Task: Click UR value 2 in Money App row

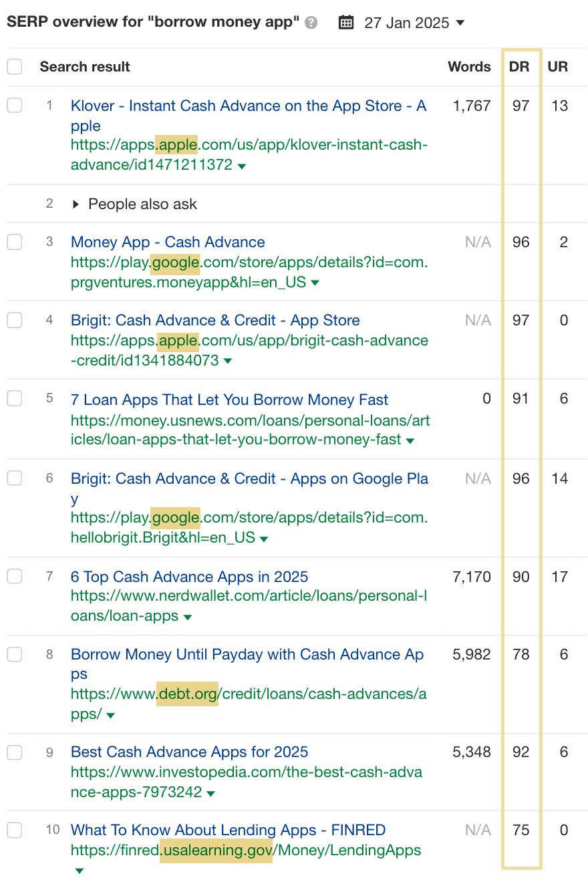Action: [564, 242]
